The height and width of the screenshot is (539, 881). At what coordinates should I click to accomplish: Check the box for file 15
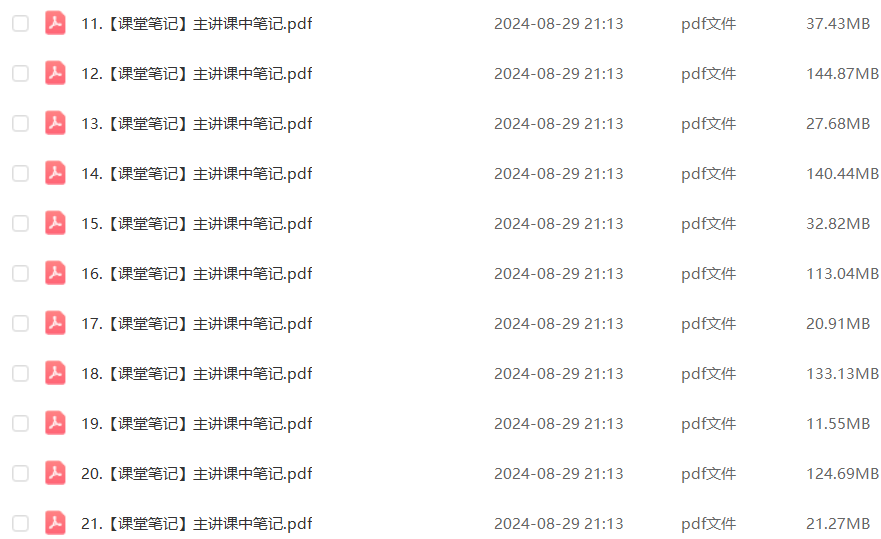click(21, 223)
